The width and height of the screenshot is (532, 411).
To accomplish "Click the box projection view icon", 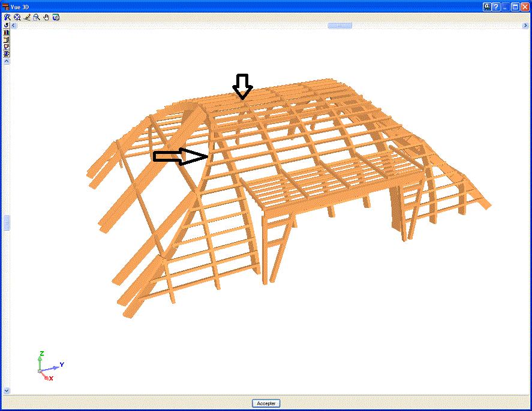I will point(7,47).
